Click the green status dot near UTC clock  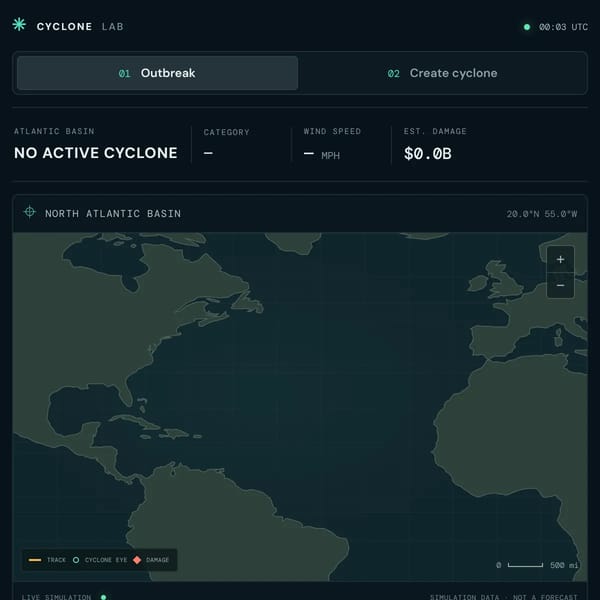527,27
